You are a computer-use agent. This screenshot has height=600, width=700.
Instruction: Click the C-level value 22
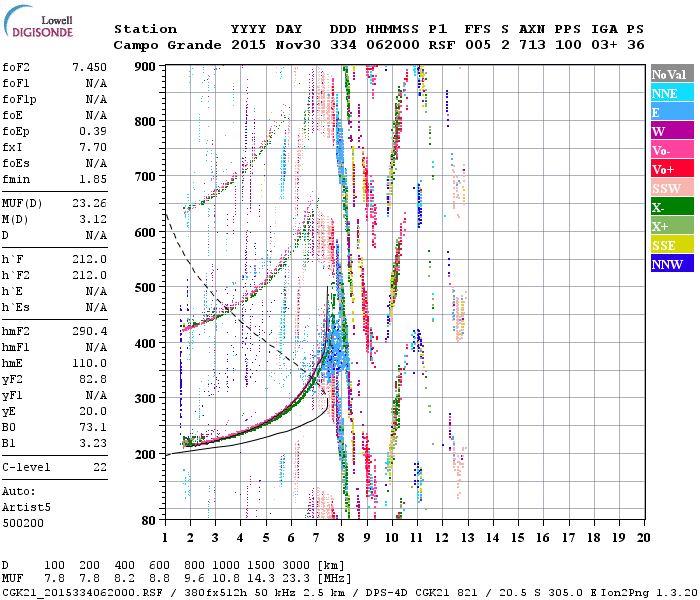click(x=100, y=467)
